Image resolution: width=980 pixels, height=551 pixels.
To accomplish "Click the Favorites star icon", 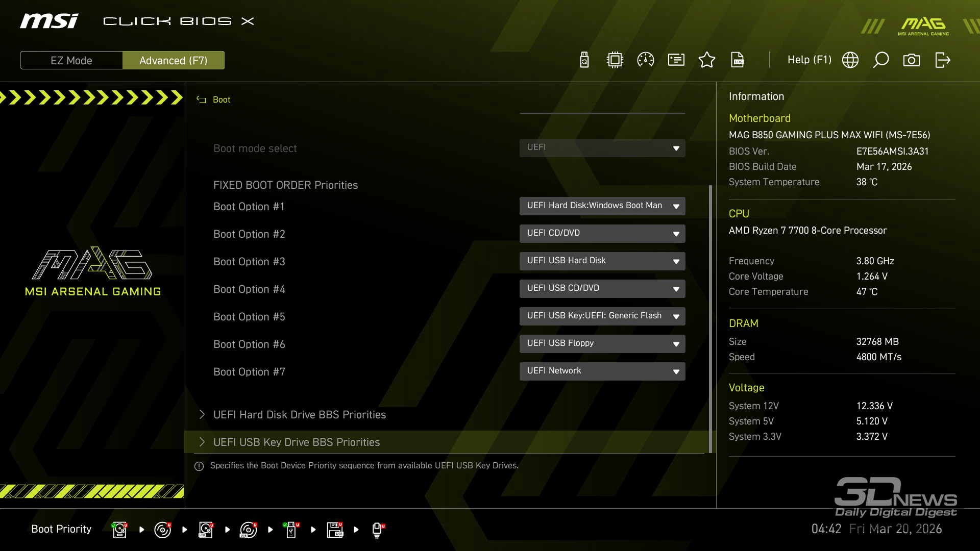I will click(x=707, y=60).
